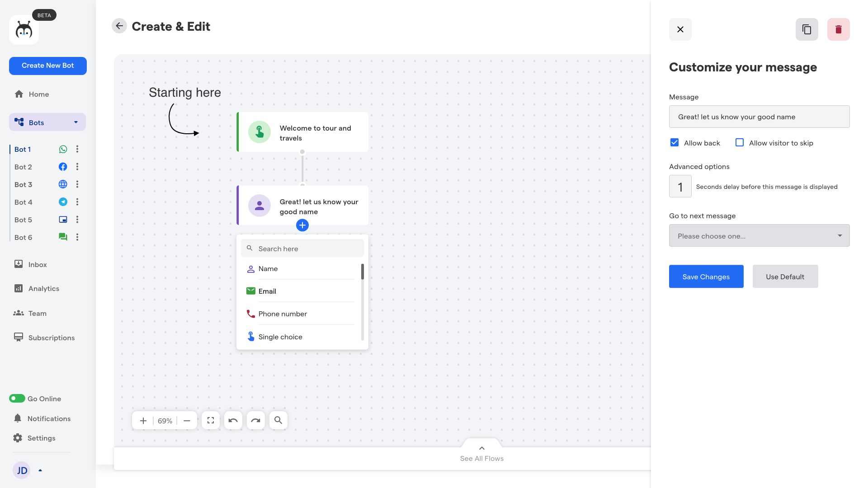Zoom out the canvas with the minus icon
The height and width of the screenshot is (488, 868).
pyautogui.click(x=187, y=421)
